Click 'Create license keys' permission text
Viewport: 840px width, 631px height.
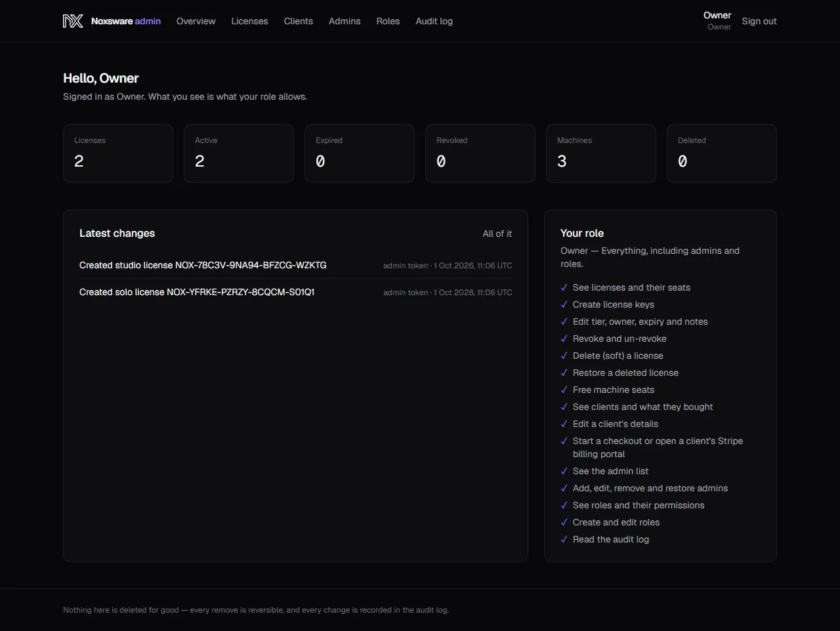point(614,304)
